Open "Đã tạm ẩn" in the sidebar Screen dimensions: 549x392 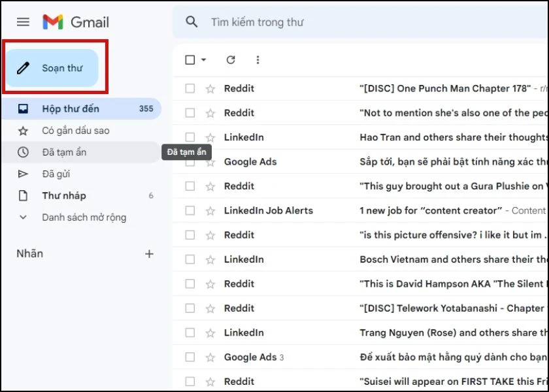point(81,152)
